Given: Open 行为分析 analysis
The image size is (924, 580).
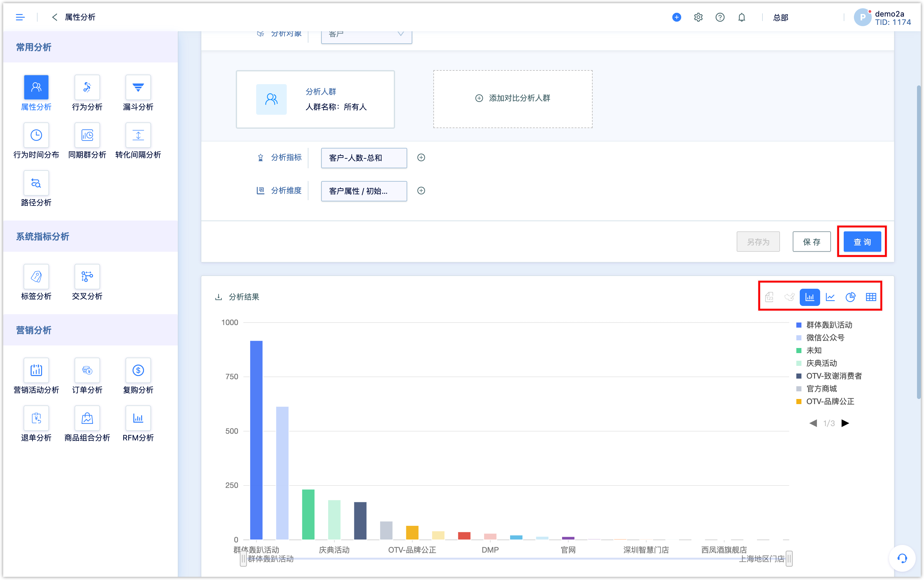Looking at the screenshot, I should (x=87, y=93).
